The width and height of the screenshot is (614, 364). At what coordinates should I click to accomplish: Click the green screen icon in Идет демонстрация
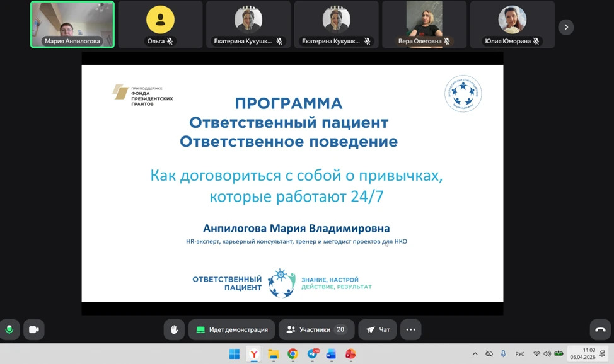[200, 329]
